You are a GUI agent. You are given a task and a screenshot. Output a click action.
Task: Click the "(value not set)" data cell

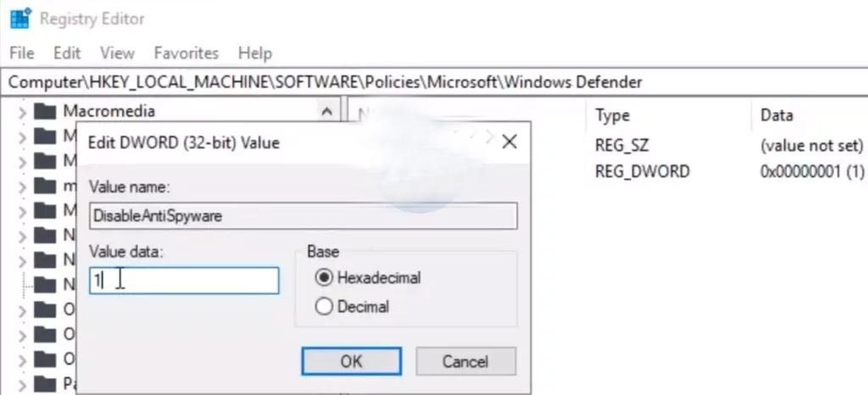click(811, 146)
